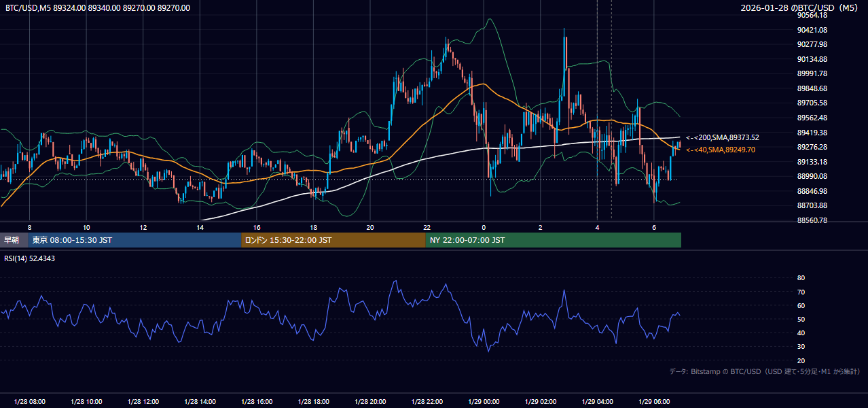Image resolution: width=868 pixels, height=408 pixels.
Task: Click the price axis value 88990.08
Action: [x=812, y=176]
